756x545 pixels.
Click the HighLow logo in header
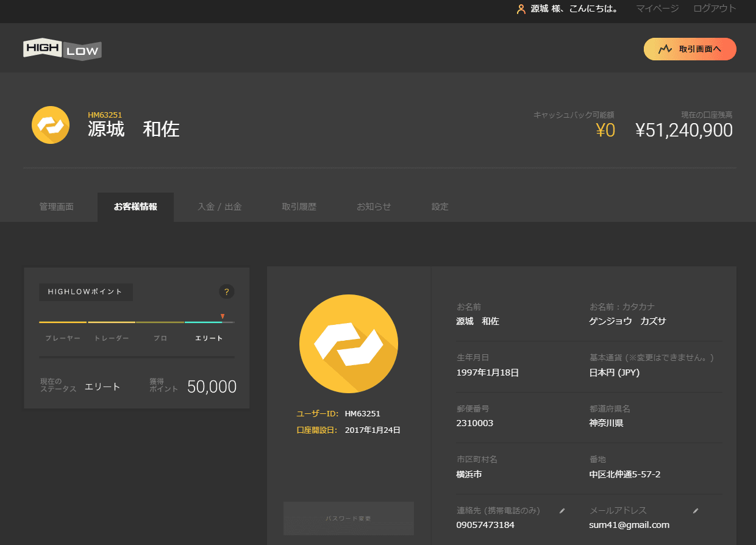coord(62,49)
